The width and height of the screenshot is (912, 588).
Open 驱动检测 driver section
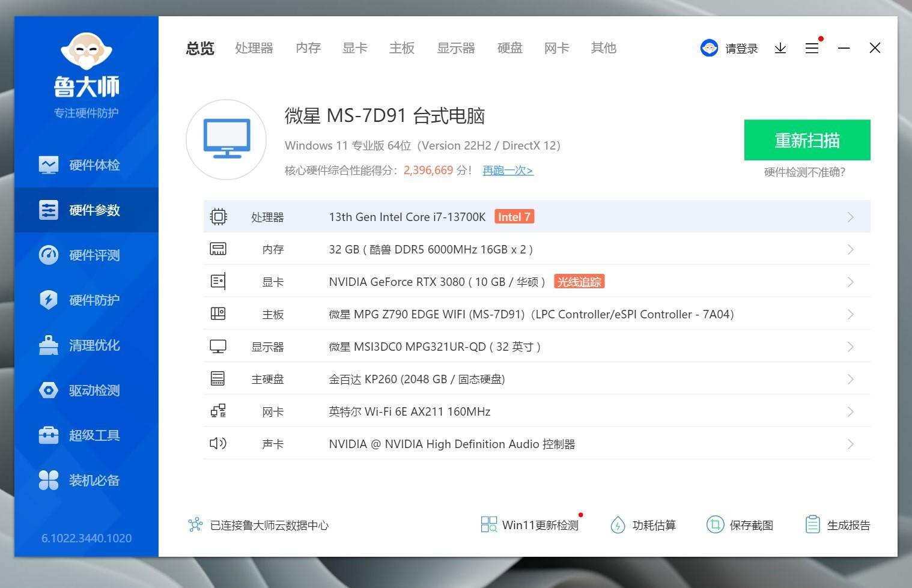pos(87,390)
